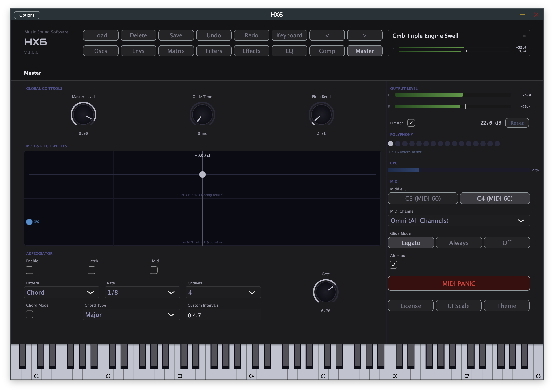Image resolution: width=554 pixels, height=392 pixels.
Task: Click the Delete preset button
Action: 138,35
